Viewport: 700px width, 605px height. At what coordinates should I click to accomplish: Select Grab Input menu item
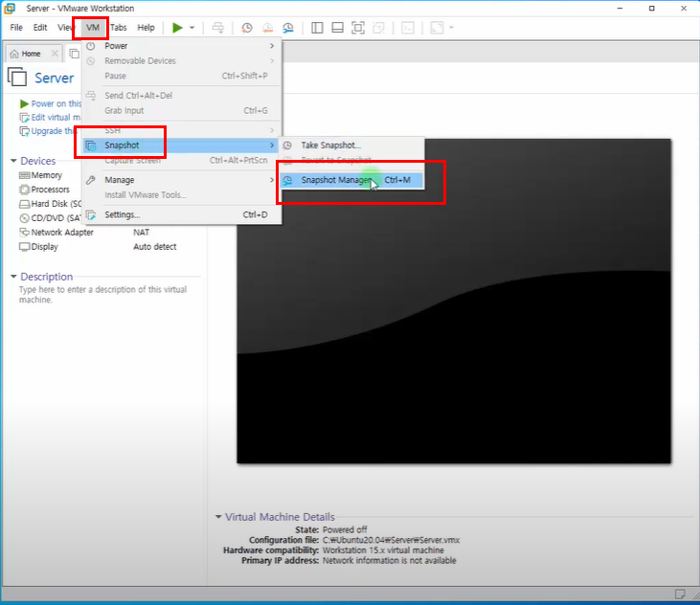pyautogui.click(x=181, y=111)
